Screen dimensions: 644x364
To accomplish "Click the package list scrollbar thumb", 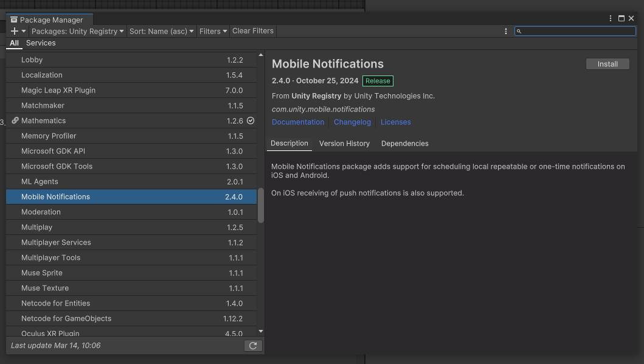I will click(x=261, y=205).
